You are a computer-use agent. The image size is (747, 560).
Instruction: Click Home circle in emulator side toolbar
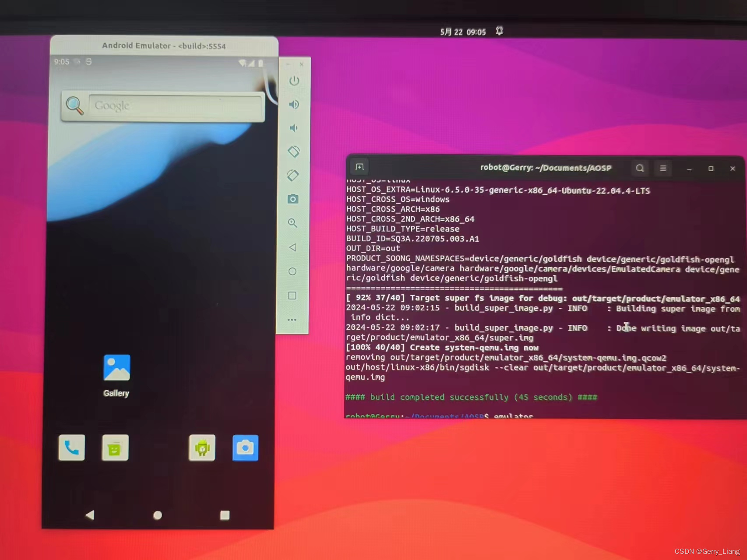[292, 271]
